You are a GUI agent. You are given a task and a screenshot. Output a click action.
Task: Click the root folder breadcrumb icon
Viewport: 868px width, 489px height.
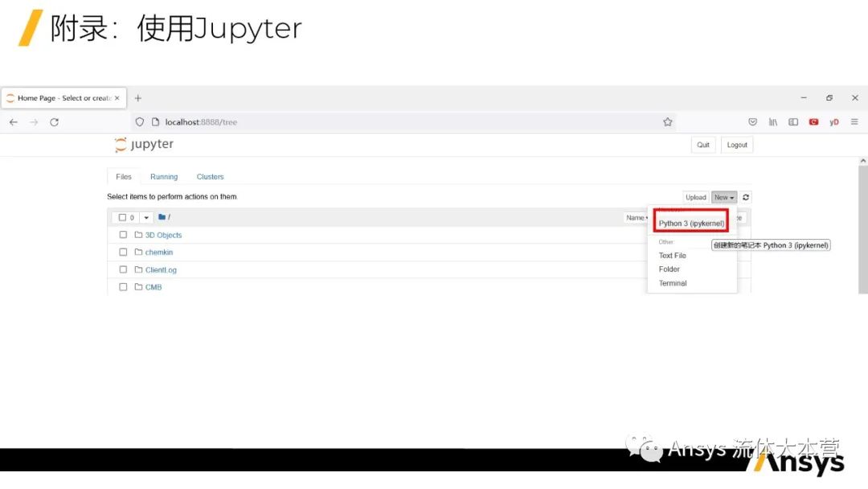click(162, 217)
